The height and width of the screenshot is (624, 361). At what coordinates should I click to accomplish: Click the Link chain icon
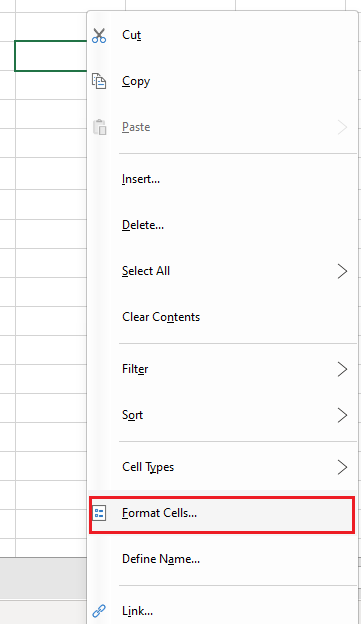point(99,610)
